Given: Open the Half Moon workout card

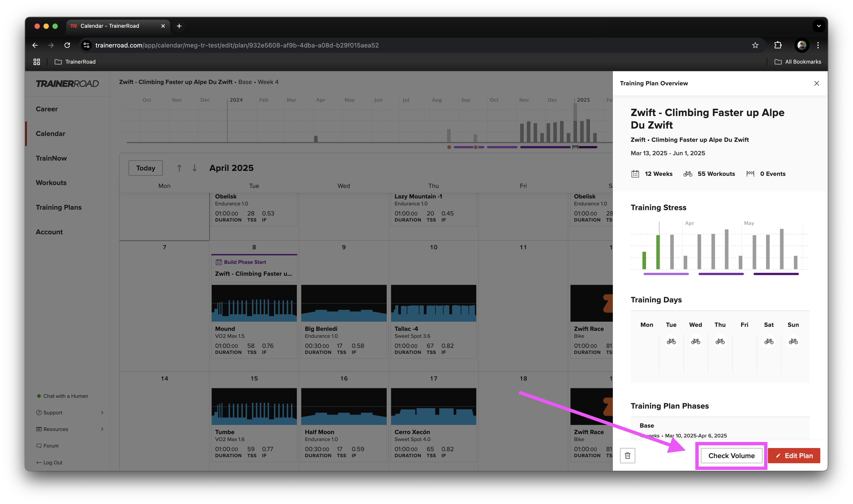Looking at the screenshot, I should coord(344,424).
